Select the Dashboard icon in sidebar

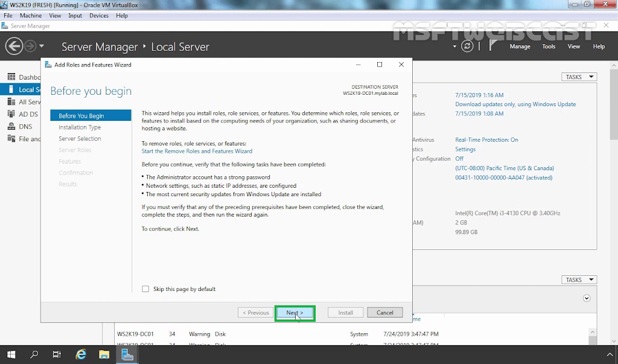(x=11, y=77)
